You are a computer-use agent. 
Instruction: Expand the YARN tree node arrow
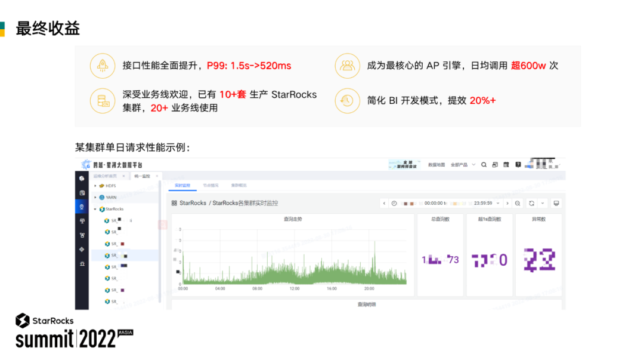click(95, 198)
